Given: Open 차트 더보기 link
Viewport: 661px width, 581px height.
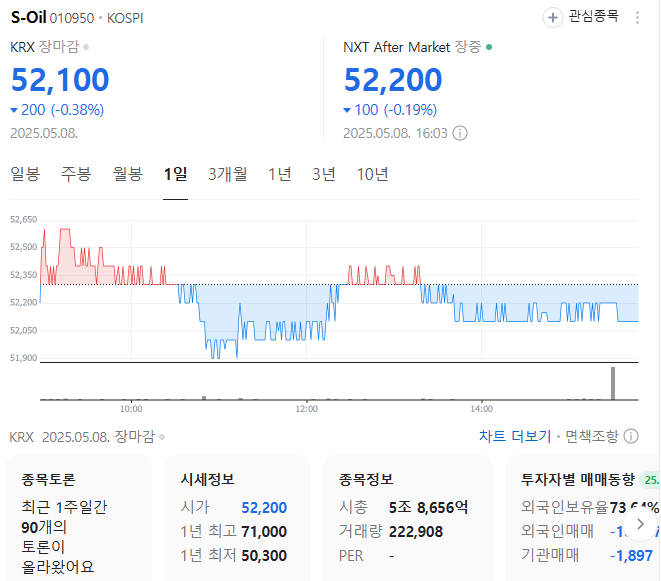Looking at the screenshot, I should click(x=515, y=436).
